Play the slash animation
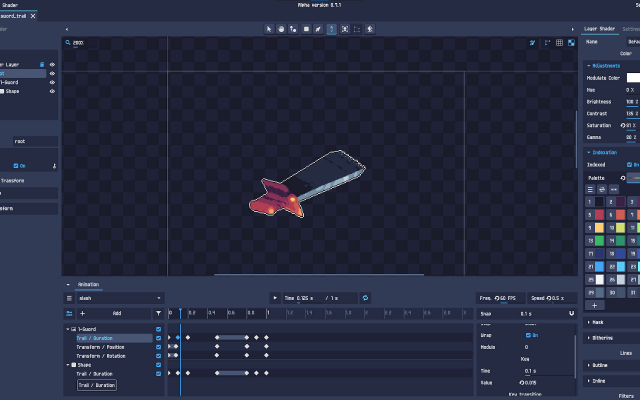The height and width of the screenshot is (400, 640). pyautogui.click(x=275, y=298)
